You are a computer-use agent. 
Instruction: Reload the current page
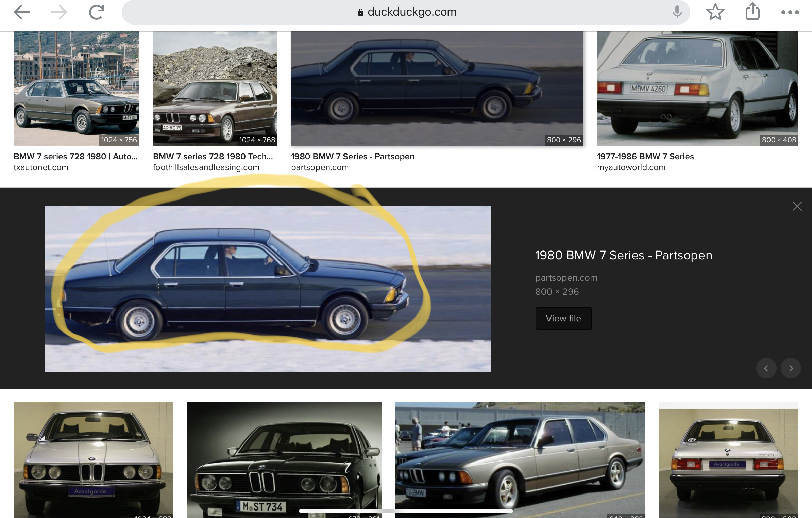pyautogui.click(x=97, y=12)
